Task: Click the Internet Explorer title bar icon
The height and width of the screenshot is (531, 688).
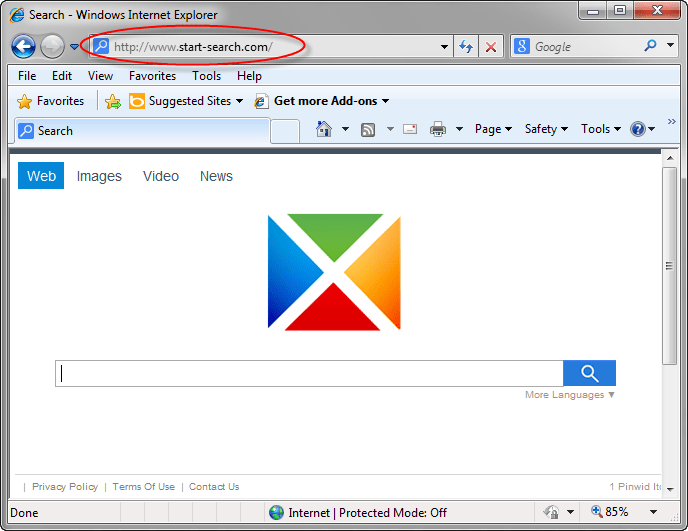Action: pyautogui.click(x=17, y=15)
